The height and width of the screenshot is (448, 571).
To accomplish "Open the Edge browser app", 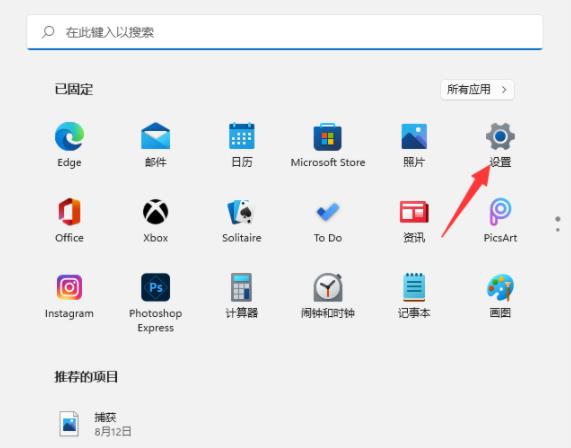I will pos(69,144).
